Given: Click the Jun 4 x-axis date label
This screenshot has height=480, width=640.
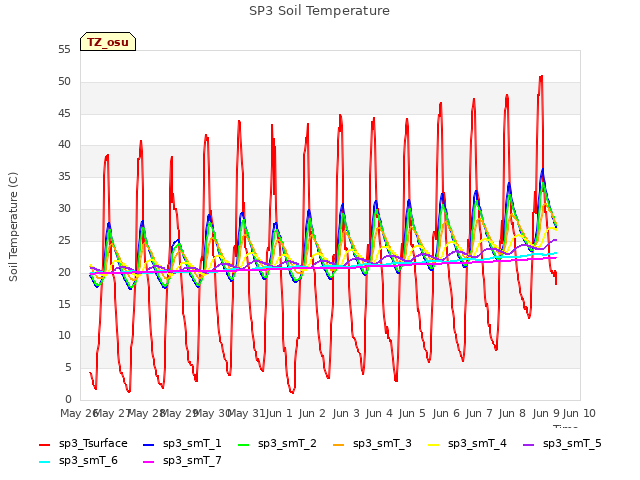Looking at the screenshot, I should pyautogui.click(x=379, y=413).
